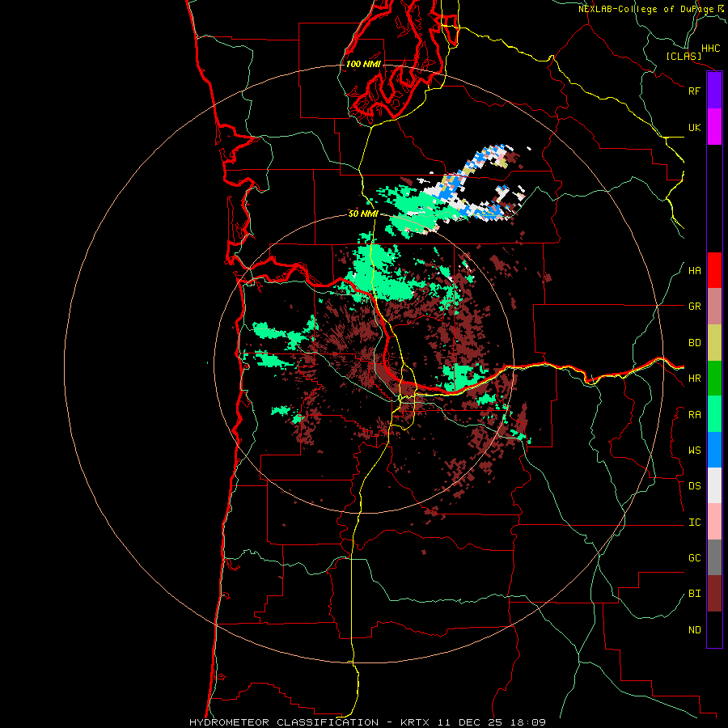Click the BI legend label

694,594
